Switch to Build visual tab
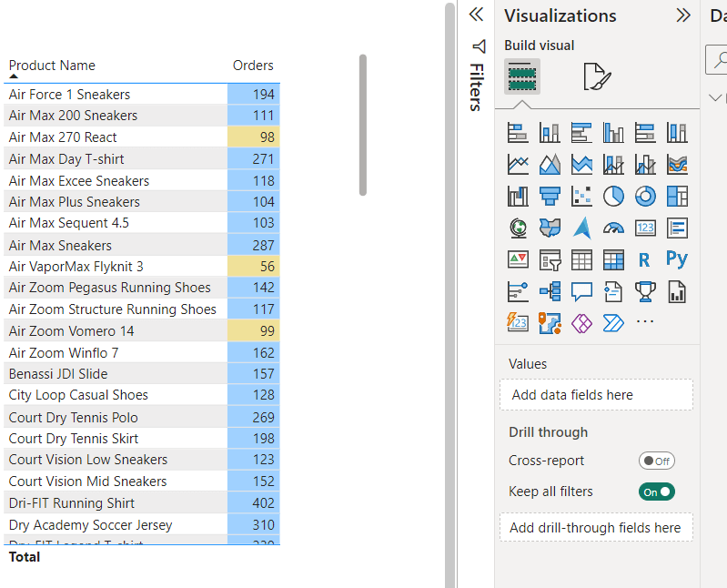The image size is (727, 588). coord(522,76)
